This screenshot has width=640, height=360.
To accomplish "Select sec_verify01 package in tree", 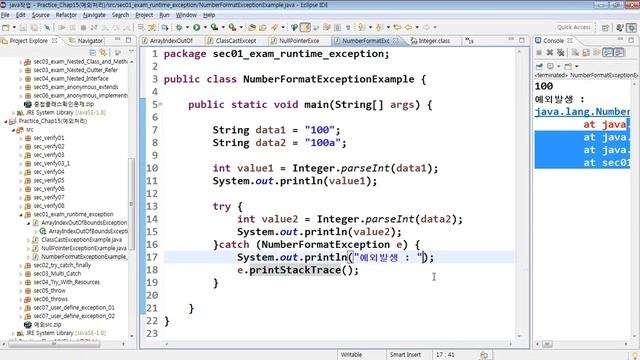I will [49, 138].
